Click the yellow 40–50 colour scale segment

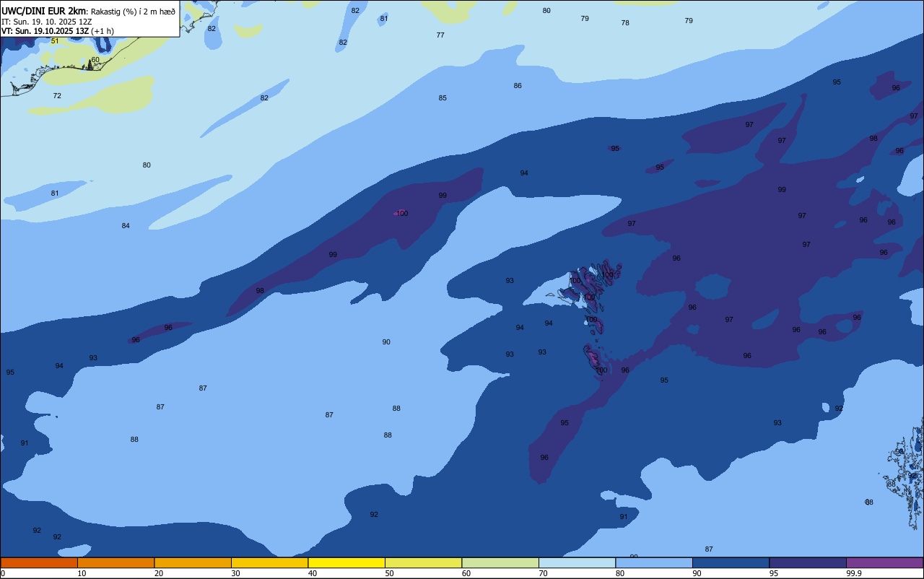coord(346,562)
